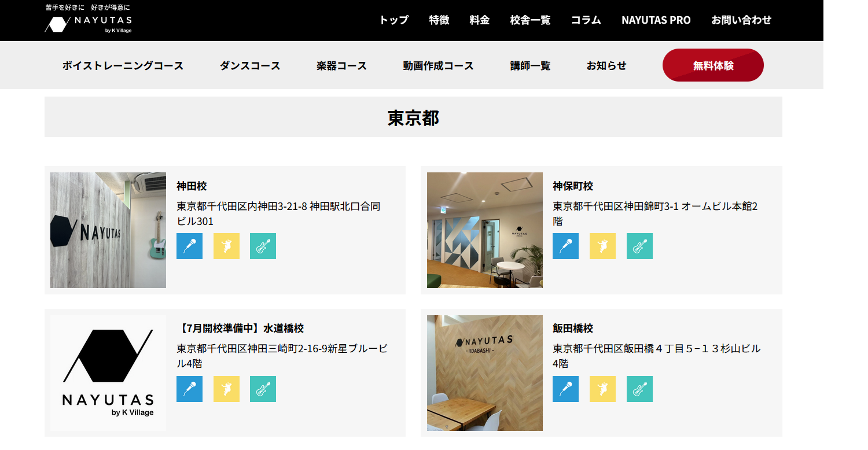Click the tagline 苦手を好きに 好きが得意に

[x=88, y=8]
